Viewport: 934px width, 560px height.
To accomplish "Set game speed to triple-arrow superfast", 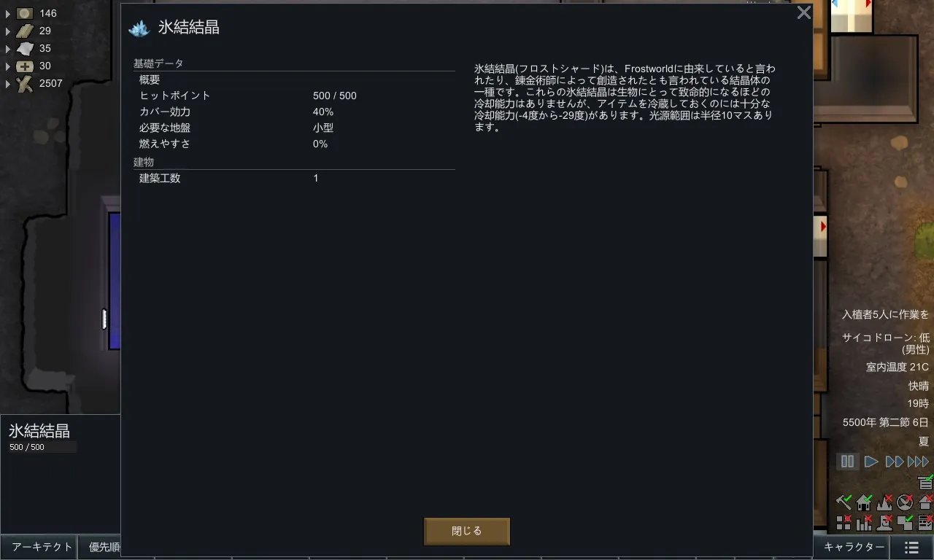I will coord(918,462).
